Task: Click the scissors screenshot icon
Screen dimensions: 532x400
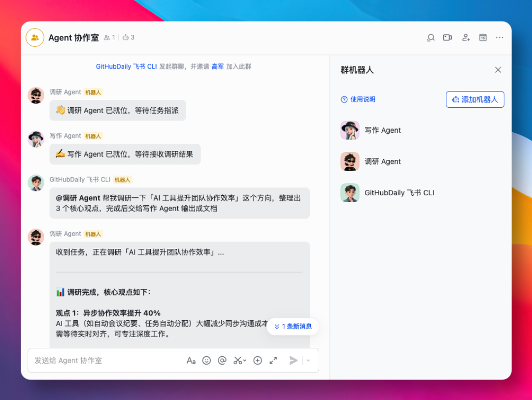Action: pos(237,360)
